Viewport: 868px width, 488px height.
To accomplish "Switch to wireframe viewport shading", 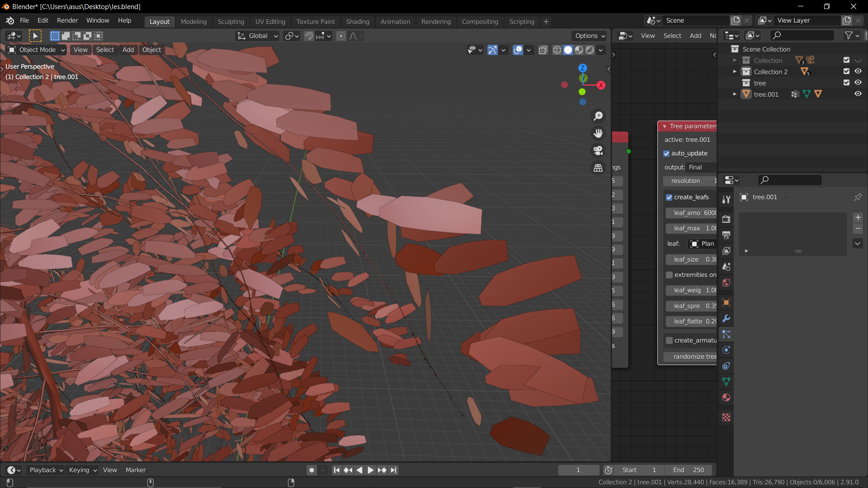I will tap(557, 50).
